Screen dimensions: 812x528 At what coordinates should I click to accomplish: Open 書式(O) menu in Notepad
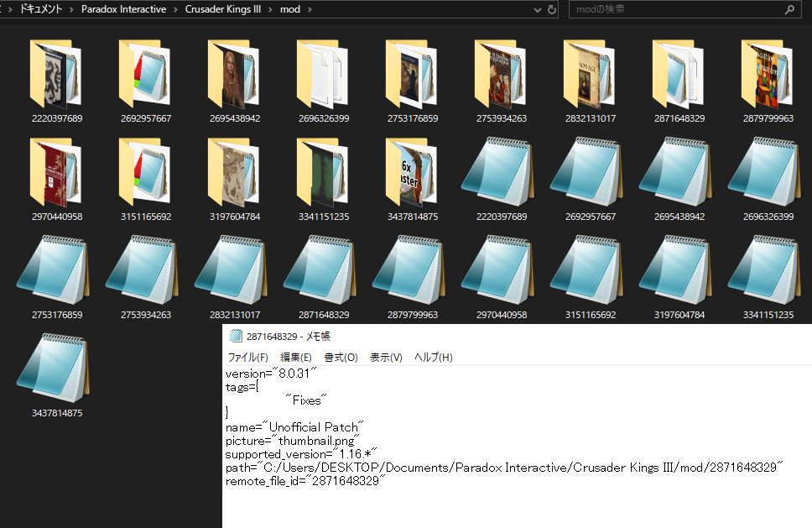click(341, 357)
